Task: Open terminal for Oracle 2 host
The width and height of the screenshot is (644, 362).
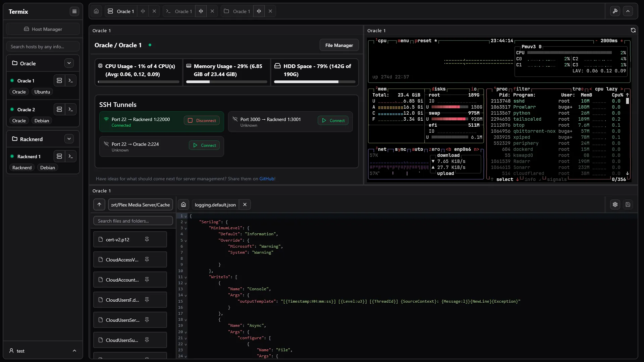Action: point(70,109)
